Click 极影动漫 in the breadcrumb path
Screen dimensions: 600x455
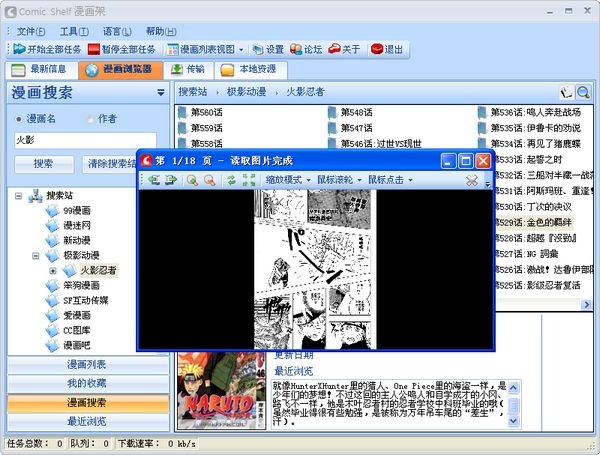click(x=246, y=92)
